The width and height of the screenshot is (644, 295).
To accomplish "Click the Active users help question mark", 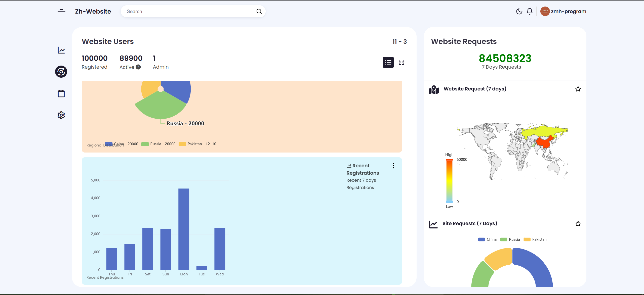I will [138, 67].
